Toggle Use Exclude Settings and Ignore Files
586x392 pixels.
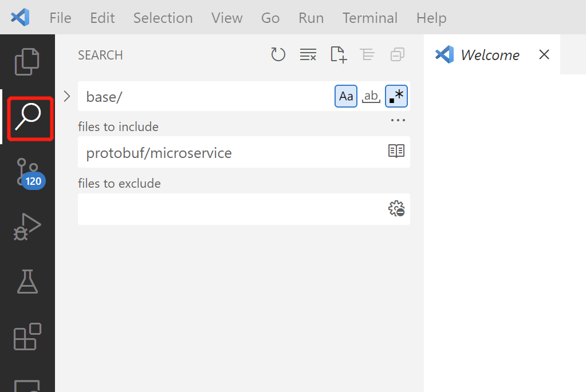tap(396, 209)
